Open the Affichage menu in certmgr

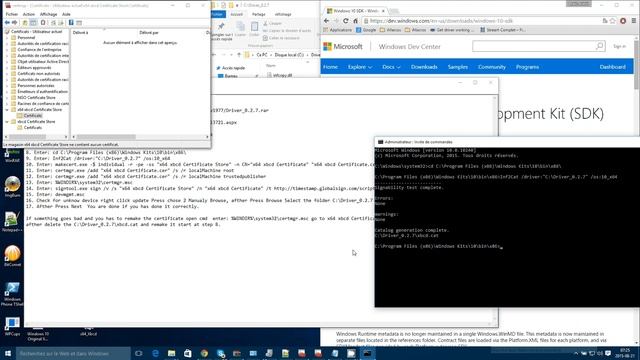[48, 14]
